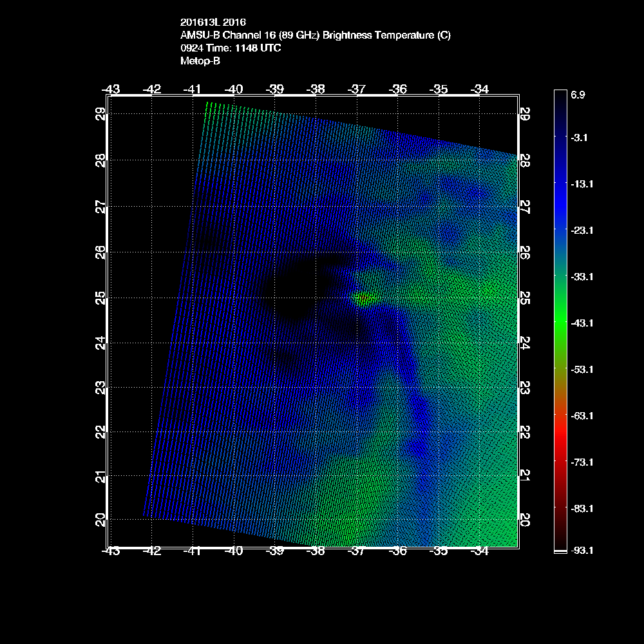
Task: Click the bottom axis longitude label "-39"
Action: tap(275, 551)
